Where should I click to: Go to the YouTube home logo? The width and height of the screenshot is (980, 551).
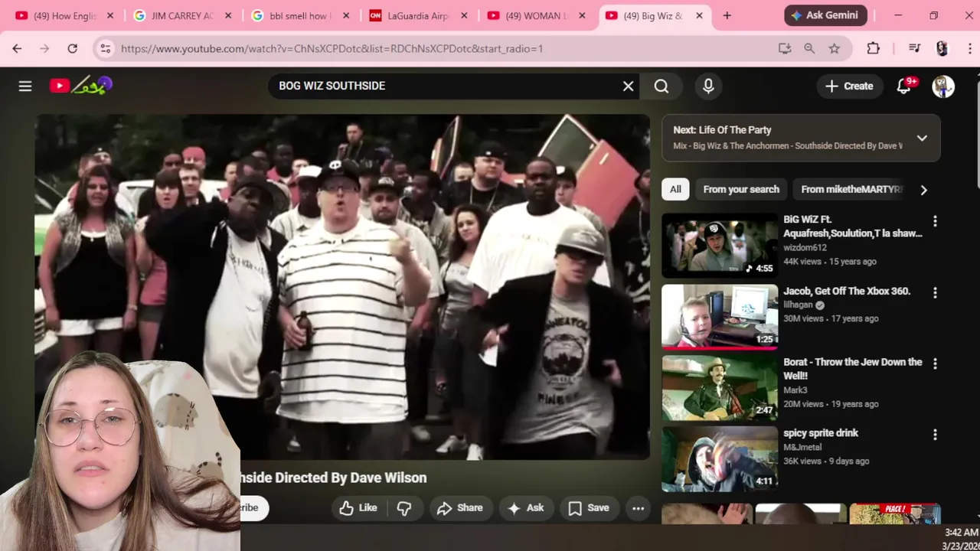pyautogui.click(x=81, y=86)
